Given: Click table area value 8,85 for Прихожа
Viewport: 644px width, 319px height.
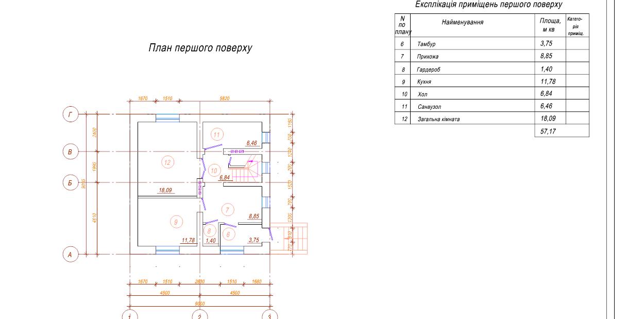Looking at the screenshot, I should coord(546,56).
